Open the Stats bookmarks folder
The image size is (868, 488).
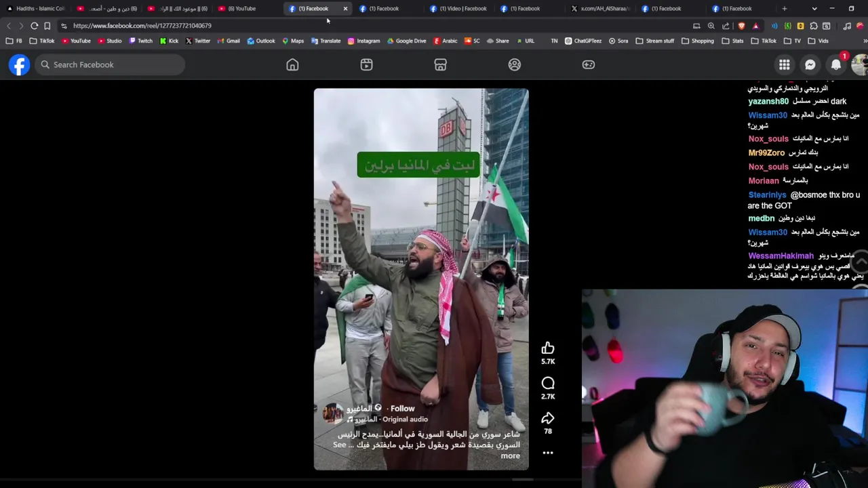732,41
